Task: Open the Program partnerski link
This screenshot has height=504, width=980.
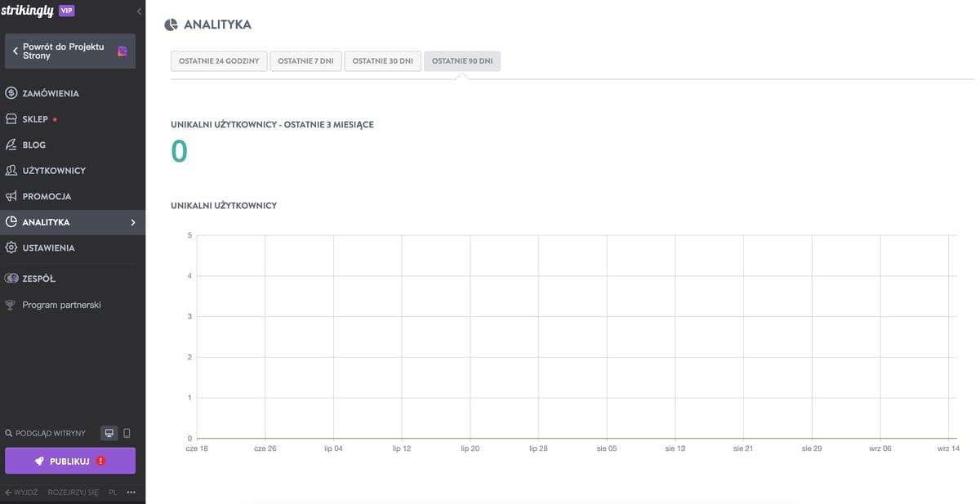Action: coord(61,305)
